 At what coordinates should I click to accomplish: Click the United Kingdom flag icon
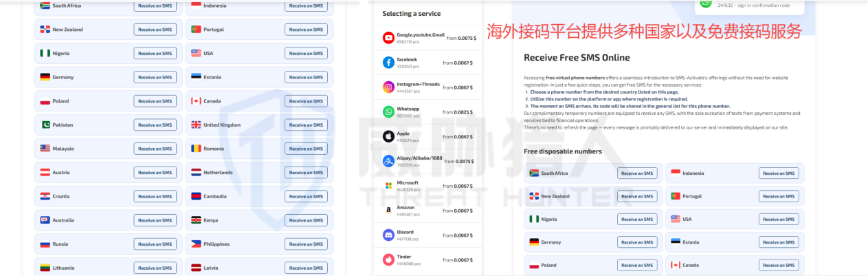click(x=196, y=125)
